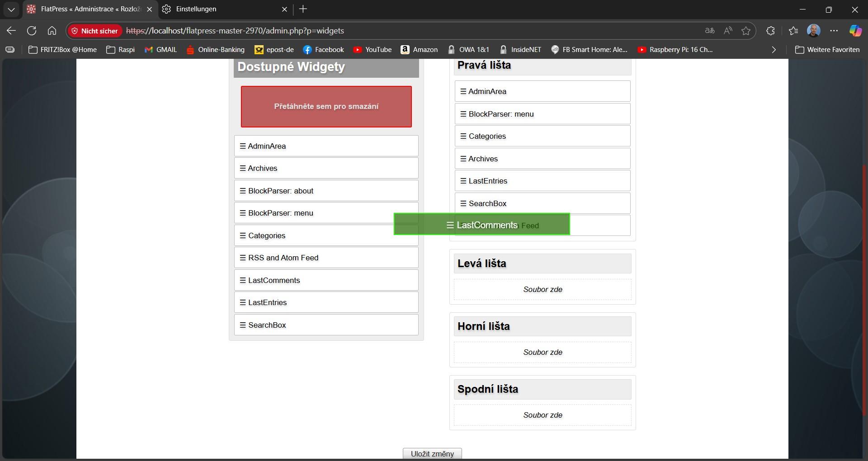
Task: Open the tab list dropdown arrow
Action: click(x=11, y=9)
